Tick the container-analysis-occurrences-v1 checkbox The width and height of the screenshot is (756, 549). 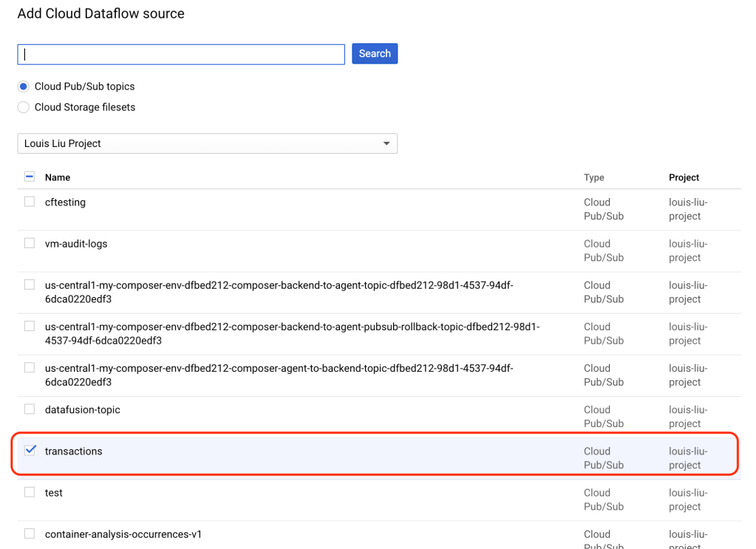click(x=30, y=533)
